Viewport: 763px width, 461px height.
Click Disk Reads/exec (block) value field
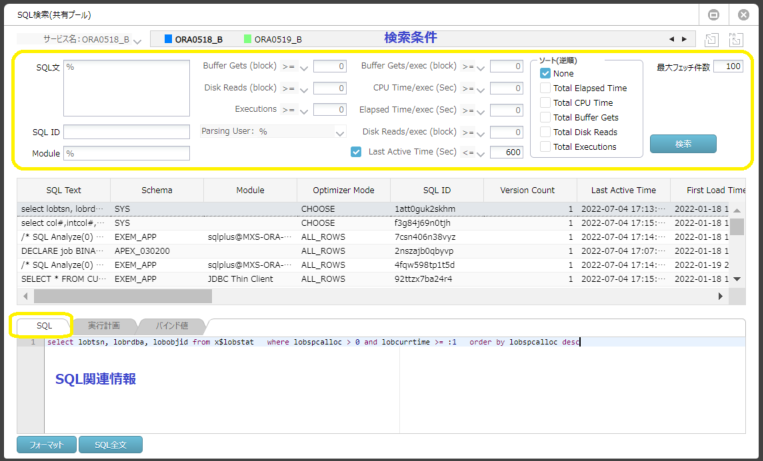tap(507, 132)
